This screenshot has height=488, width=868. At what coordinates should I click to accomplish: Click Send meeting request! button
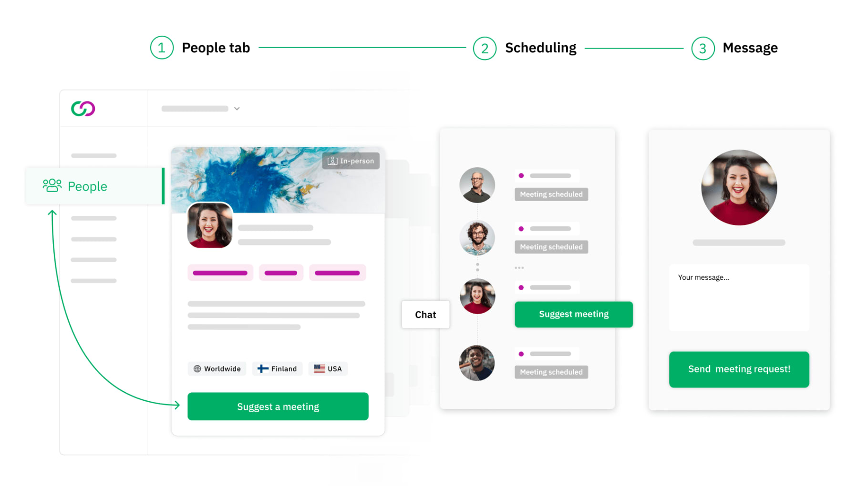(739, 369)
